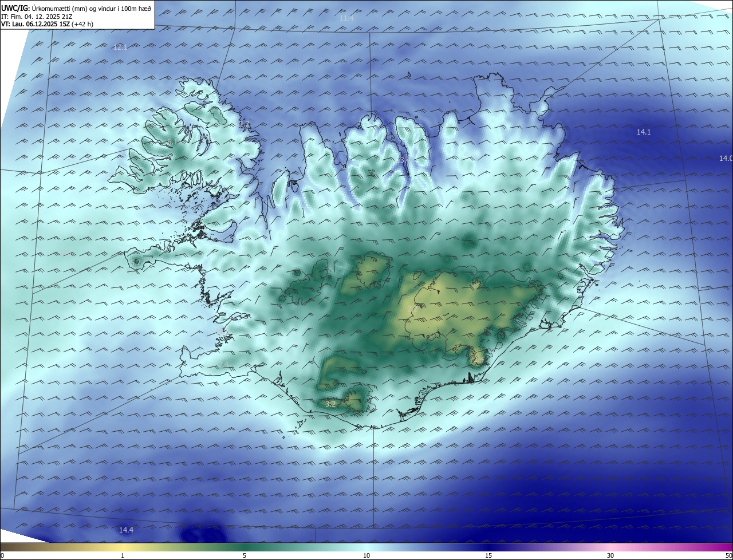
Task: Click the 5.7 value label
Action: click(x=136, y=262)
